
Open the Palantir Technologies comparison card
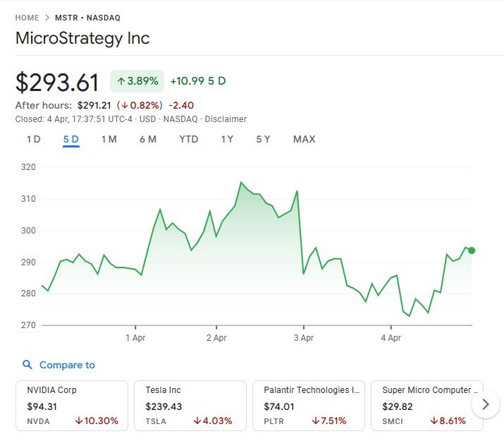[308, 405]
